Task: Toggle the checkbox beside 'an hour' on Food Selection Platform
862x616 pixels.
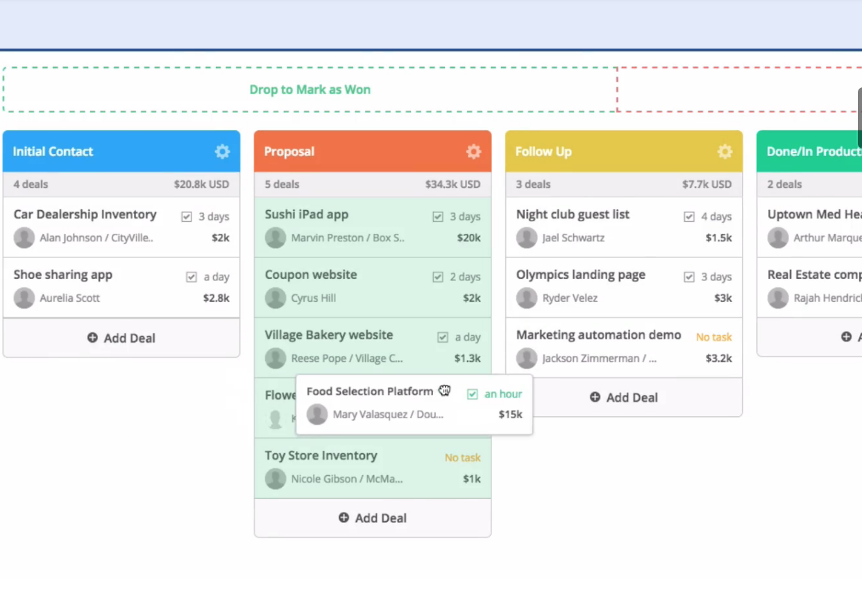Action: (473, 393)
